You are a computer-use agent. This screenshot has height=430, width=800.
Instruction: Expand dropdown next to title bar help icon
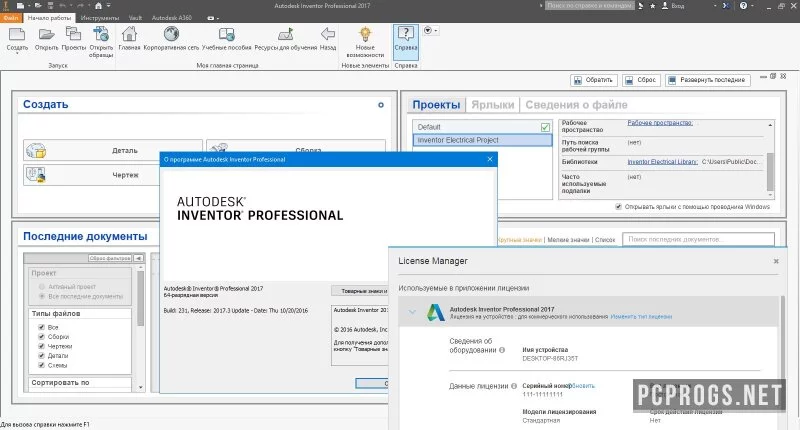coord(753,6)
